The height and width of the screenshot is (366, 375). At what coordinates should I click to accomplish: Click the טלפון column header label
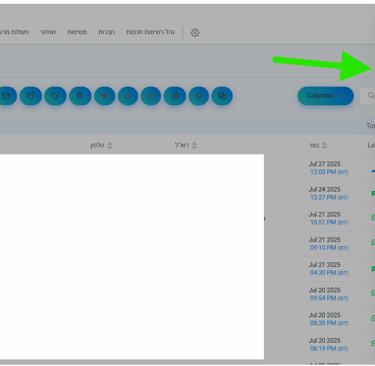click(x=97, y=145)
